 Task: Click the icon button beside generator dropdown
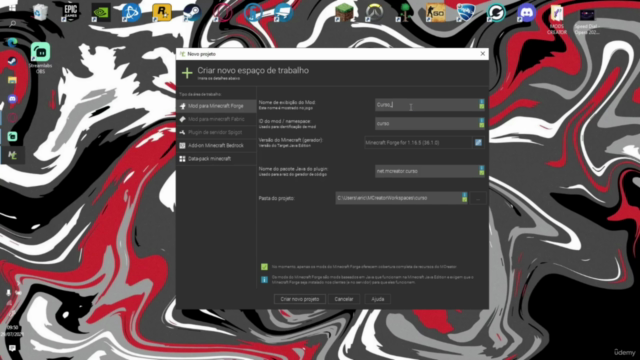click(x=478, y=143)
